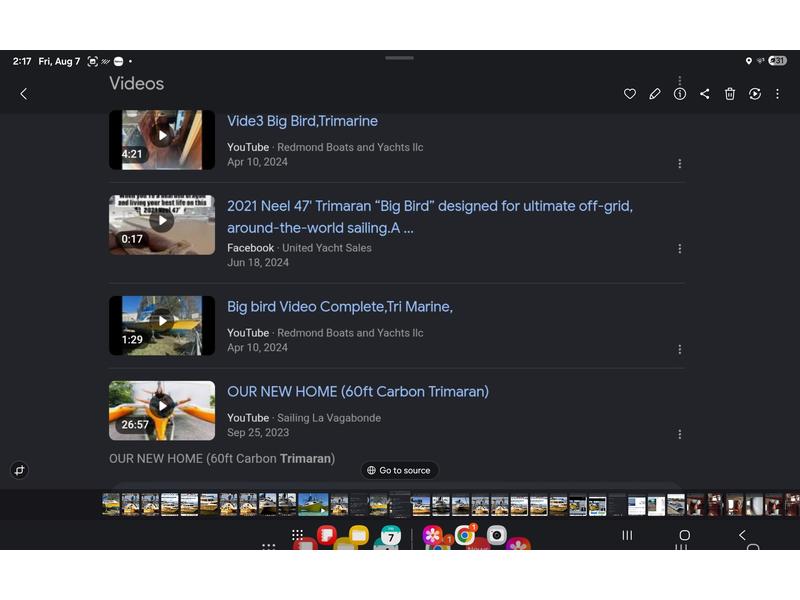Play the 0:17 Facebook video thumbnail
The image size is (800, 600).
(x=162, y=224)
